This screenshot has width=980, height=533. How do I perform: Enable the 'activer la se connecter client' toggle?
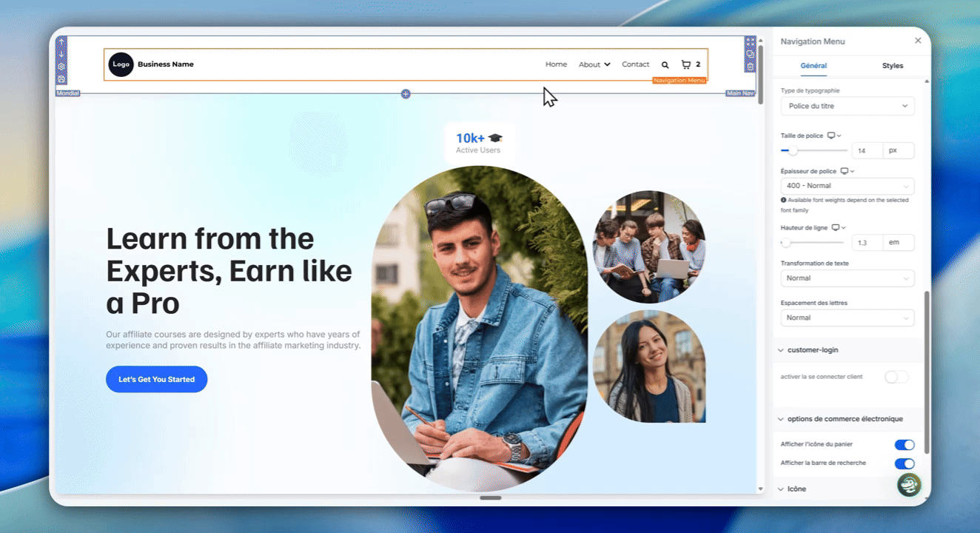pos(896,378)
